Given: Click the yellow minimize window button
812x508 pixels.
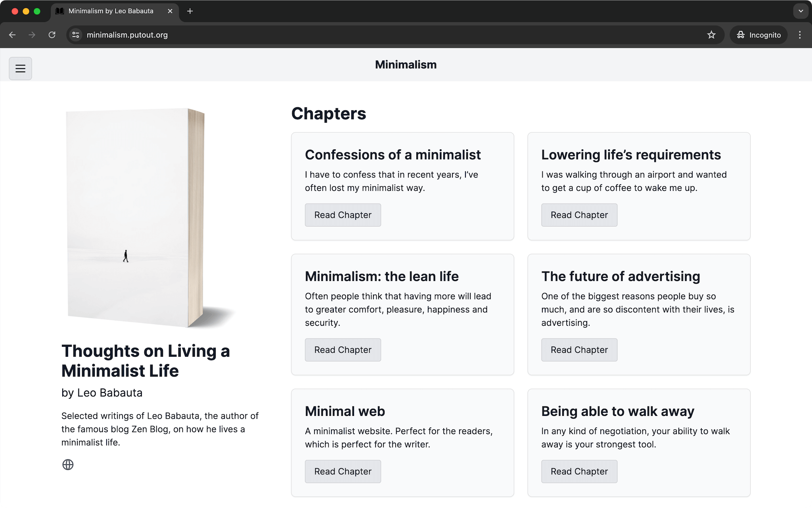Looking at the screenshot, I should click(26, 11).
